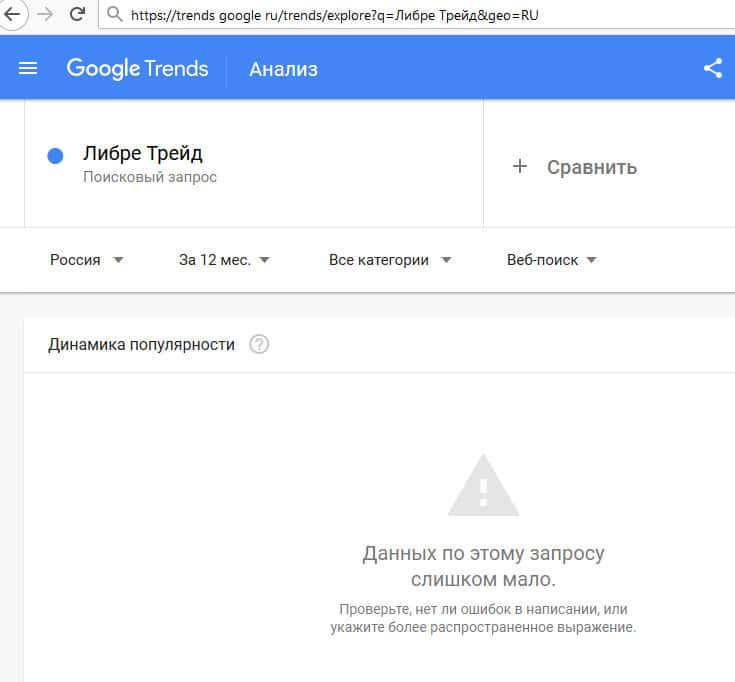Reload the page with the refresh icon
735x682 pixels.
click(x=77, y=15)
